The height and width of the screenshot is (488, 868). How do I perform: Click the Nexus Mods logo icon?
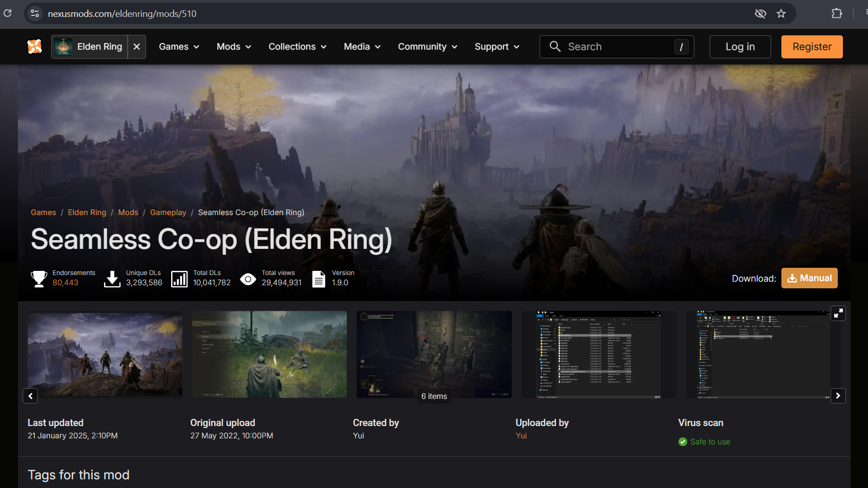click(34, 47)
